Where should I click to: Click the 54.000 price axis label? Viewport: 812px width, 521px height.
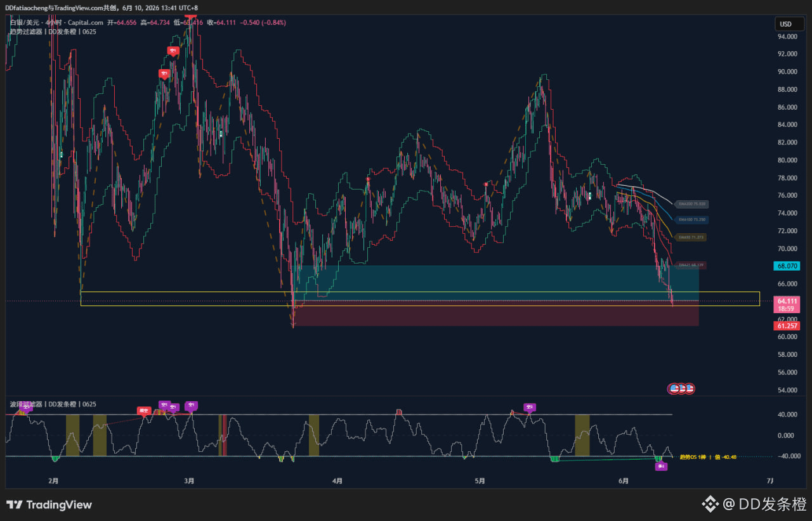pyautogui.click(x=787, y=390)
